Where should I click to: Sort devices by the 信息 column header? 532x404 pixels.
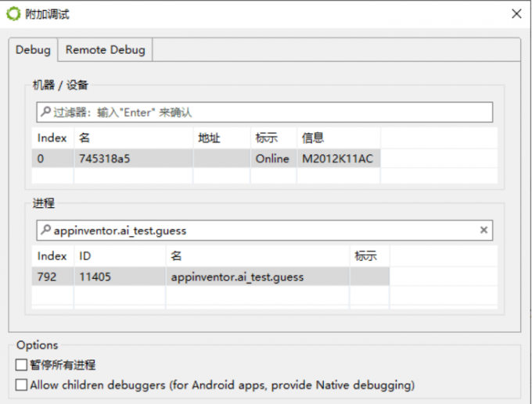[336, 138]
